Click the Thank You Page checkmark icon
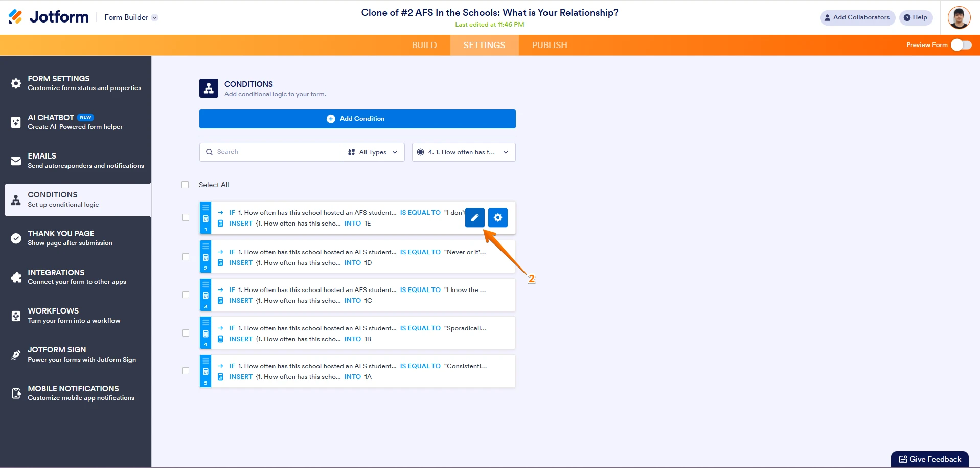 tap(16, 238)
